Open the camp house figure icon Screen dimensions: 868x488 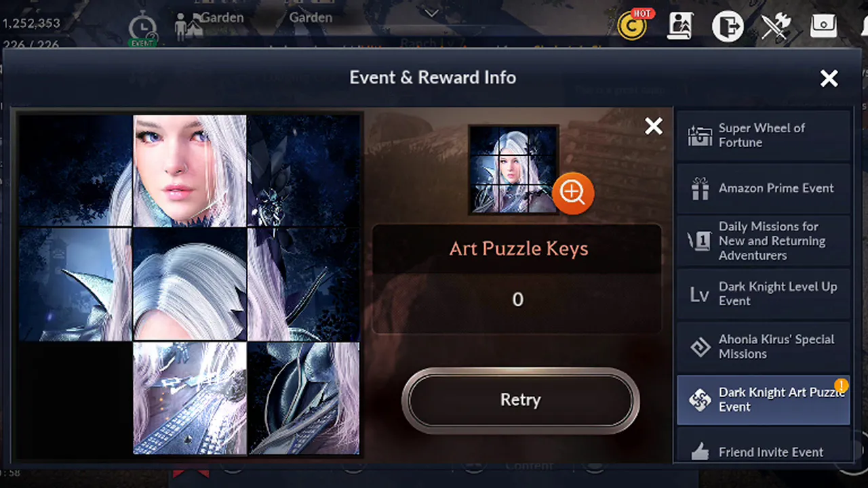(187, 26)
